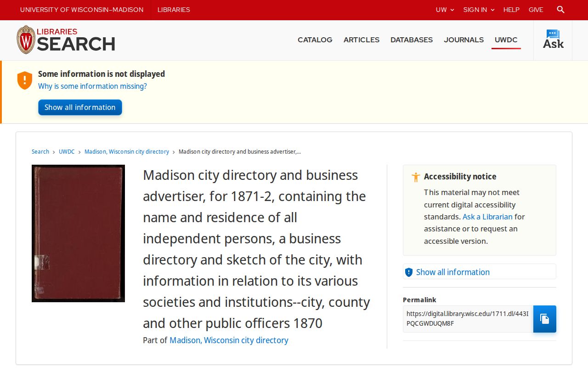Screen dimensions: 588x368
Task: Open the Libraries link in top bar
Action: [174, 10]
